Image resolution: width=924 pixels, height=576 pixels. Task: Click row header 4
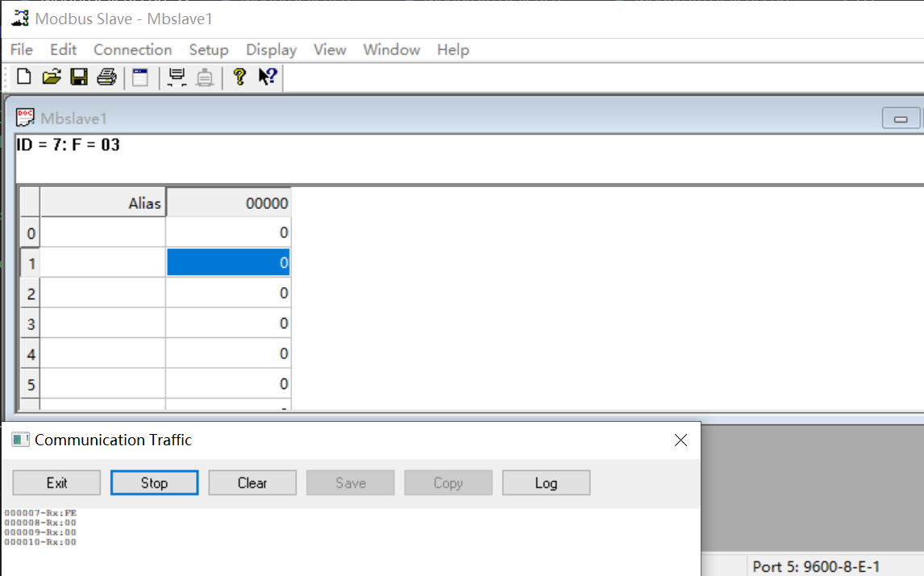coord(30,353)
